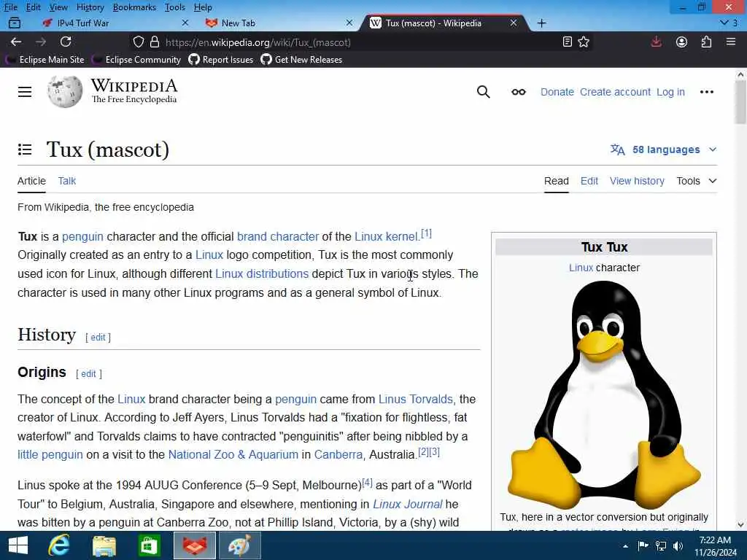Open Wikipedia main sidebar menu icon
Viewport: 747px width, 560px height.
(25, 92)
